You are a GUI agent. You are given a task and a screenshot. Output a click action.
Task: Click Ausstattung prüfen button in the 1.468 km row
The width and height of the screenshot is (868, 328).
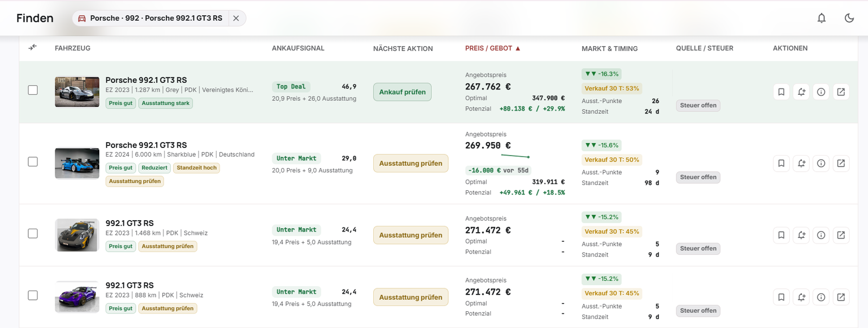pos(411,235)
